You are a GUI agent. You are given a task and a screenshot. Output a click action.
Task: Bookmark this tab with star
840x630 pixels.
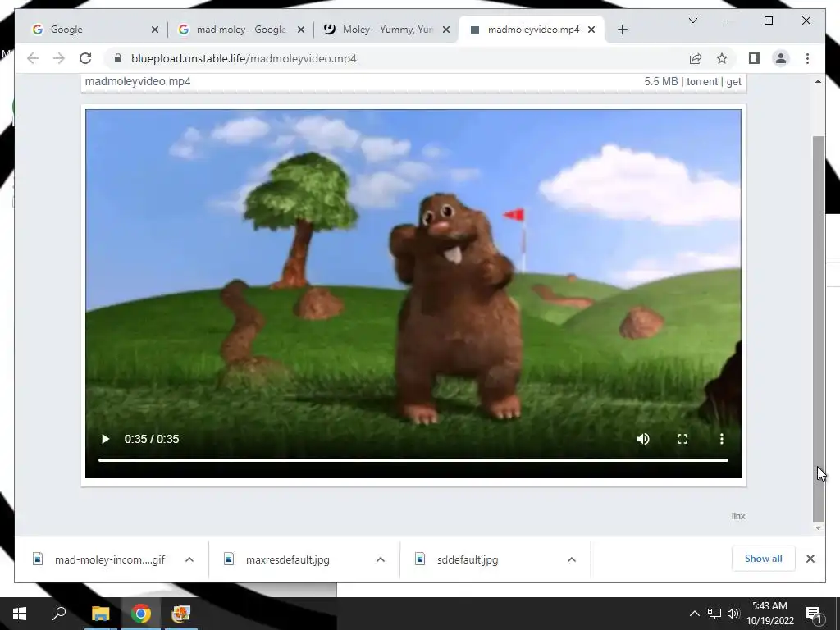point(722,58)
